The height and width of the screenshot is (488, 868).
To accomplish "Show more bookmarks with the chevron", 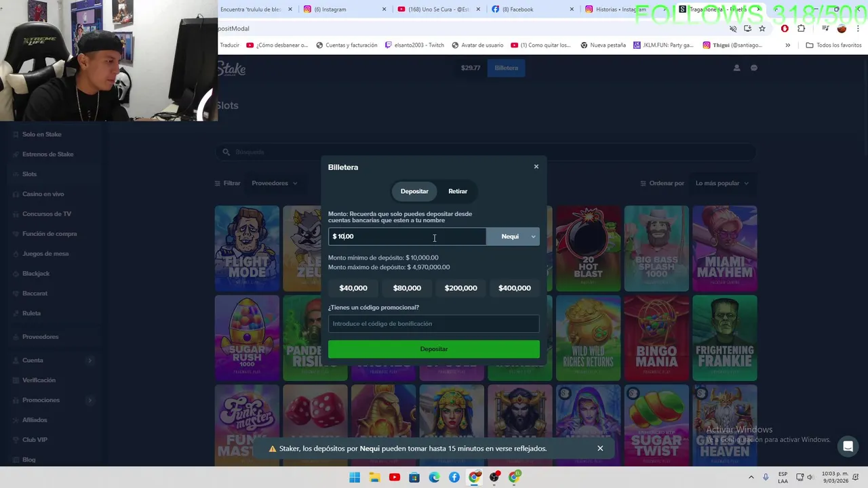I will pos(787,45).
